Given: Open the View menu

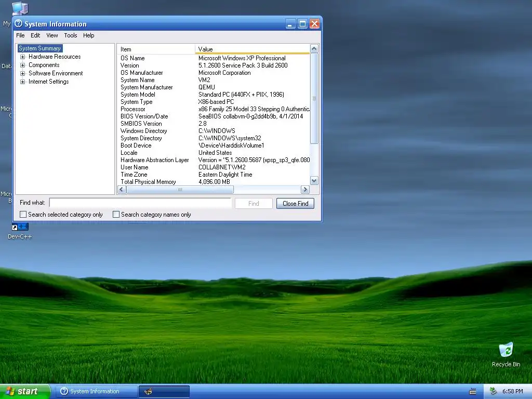Looking at the screenshot, I should (52, 35).
